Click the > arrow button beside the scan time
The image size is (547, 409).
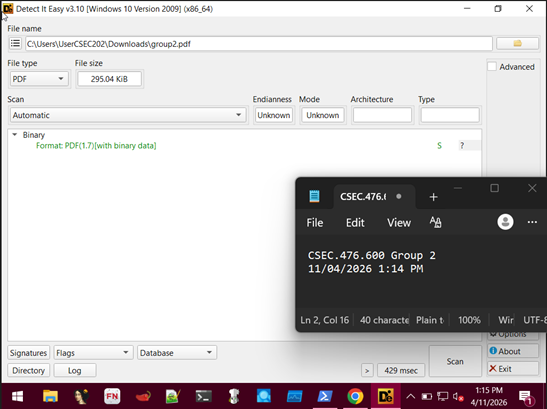[367, 371]
